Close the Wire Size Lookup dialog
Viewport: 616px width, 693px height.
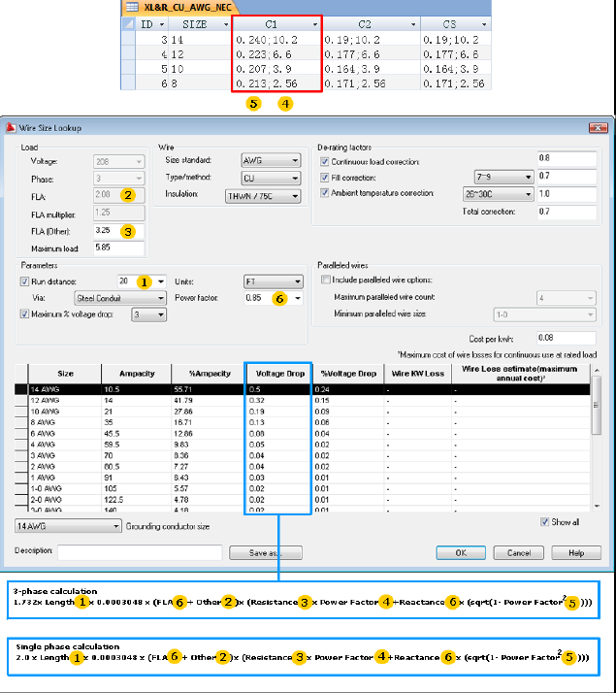pyautogui.click(x=598, y=128)
